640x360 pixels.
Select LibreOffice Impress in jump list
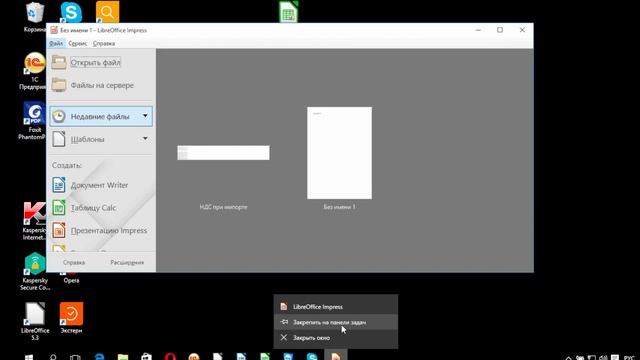coord(336,307)
